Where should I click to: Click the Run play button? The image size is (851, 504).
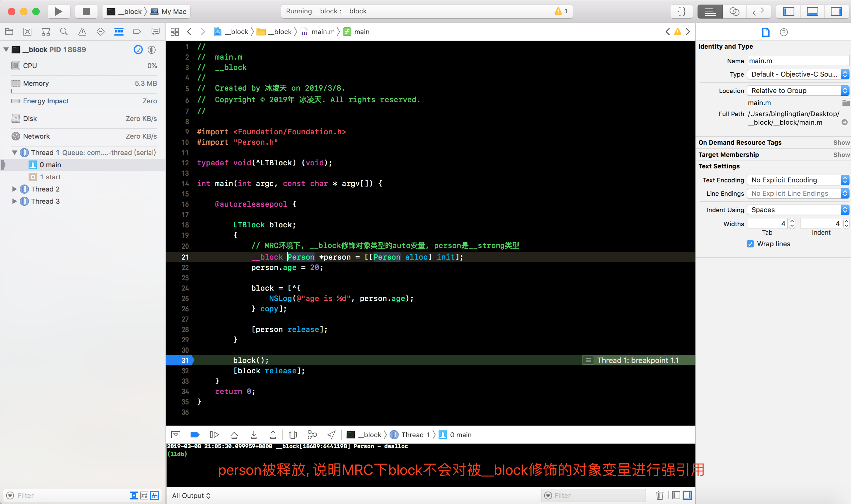58,12
